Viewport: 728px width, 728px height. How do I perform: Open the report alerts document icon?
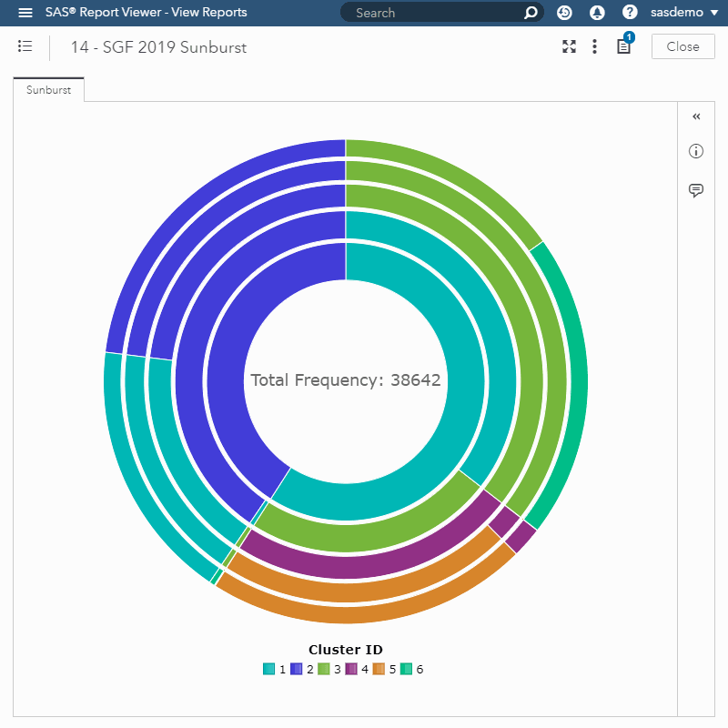click(623, 46)
